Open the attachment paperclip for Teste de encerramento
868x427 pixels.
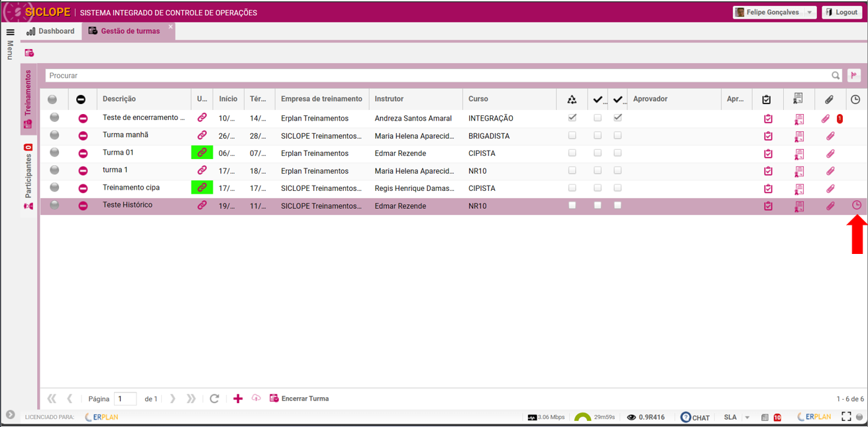coord(826,119)
